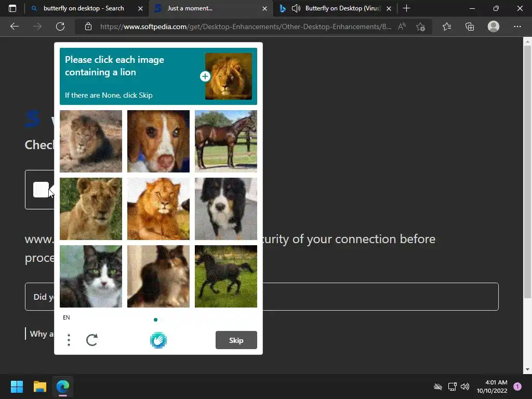Select the lioness cub on grass image
This screenshot has height=399, width=532.
coord(91,209)
